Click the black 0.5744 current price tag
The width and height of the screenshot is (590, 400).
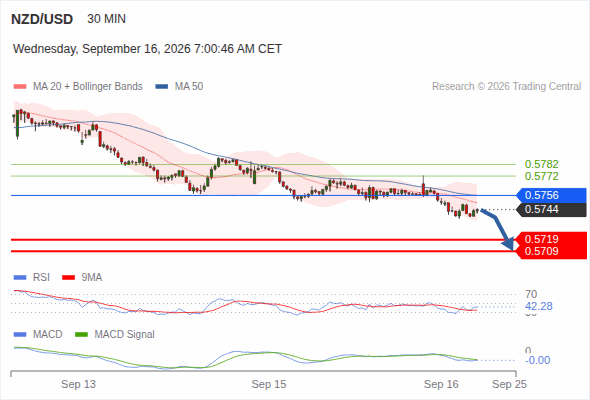tap(551, 210)
